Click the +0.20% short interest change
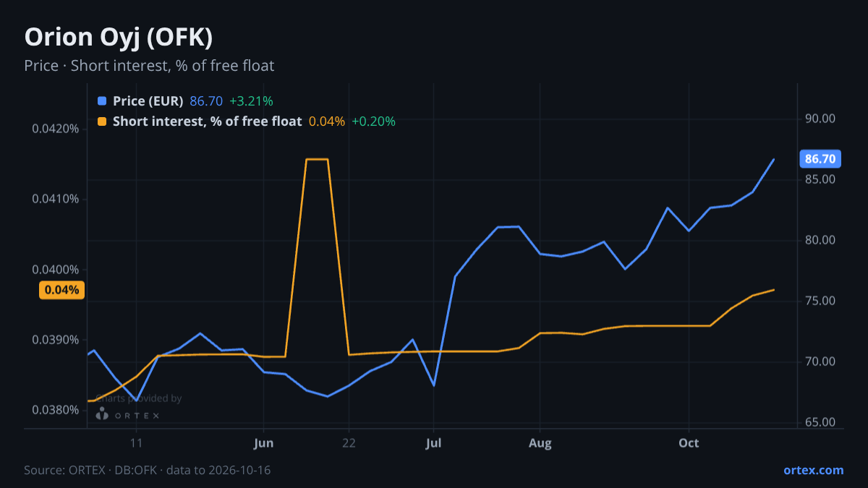This screenshot has width=868, height=488. click(373, 121)
